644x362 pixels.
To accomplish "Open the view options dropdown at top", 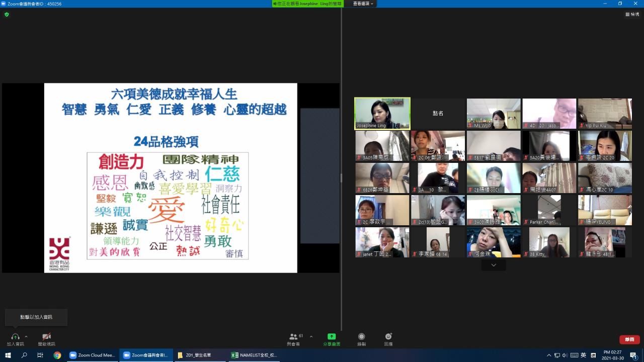I will tap(364, 4).
